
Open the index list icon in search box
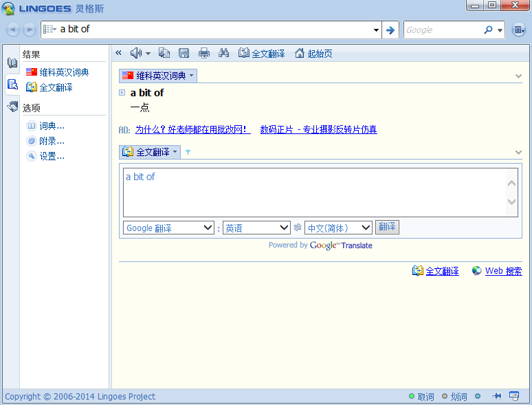pos(49,29)
